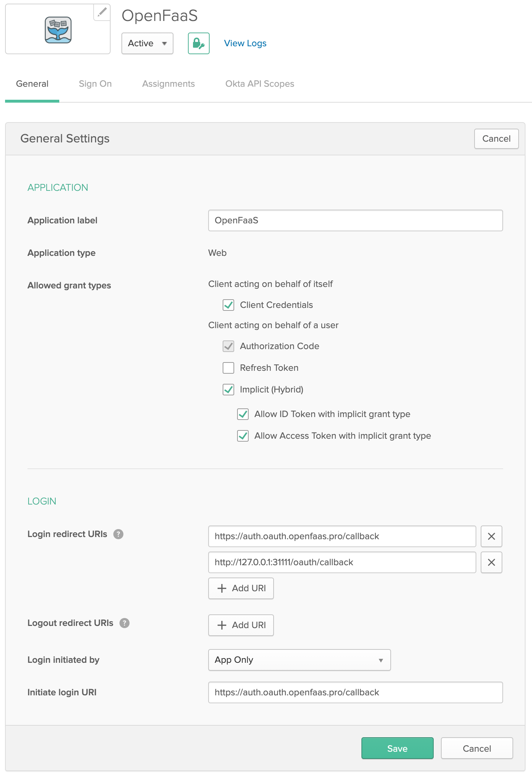The height and width of the screenshot is (777, 532).
Task: Add a URI under Login redirect URIs
Action: coord(241,588)
